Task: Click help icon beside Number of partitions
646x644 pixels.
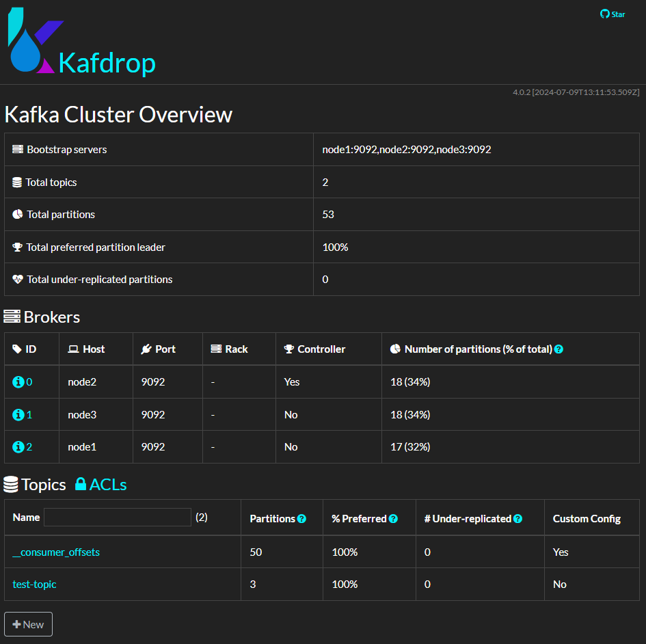Action: click(558, 349)
